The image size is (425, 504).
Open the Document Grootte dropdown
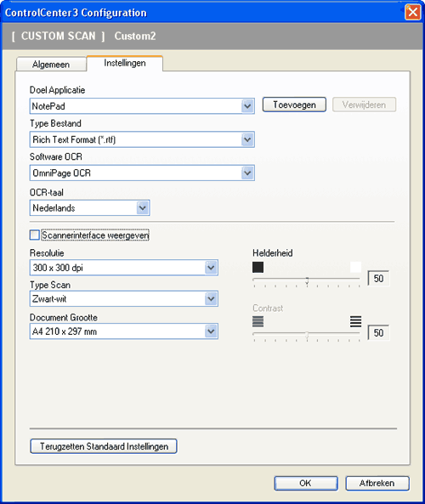(211, 331)
